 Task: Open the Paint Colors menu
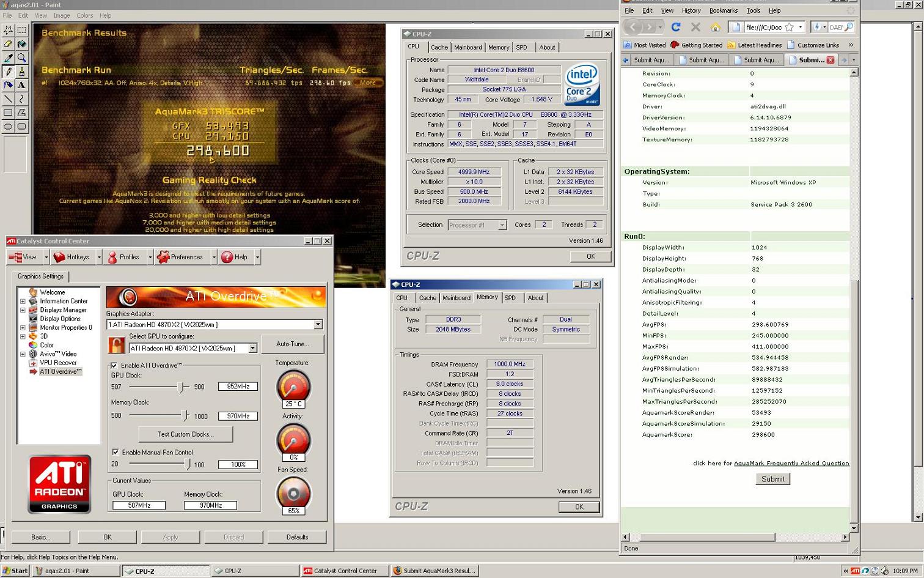point(85,15)
